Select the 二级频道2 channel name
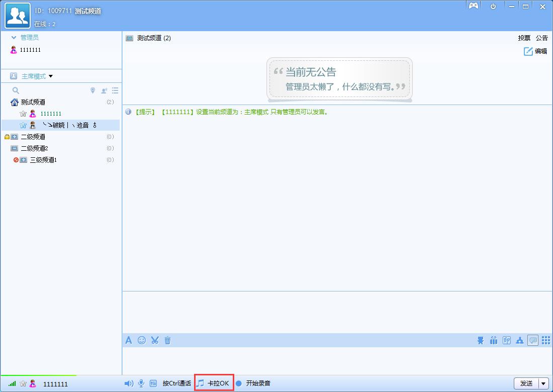This screenshot has height=392, width=553. point(34,148)
